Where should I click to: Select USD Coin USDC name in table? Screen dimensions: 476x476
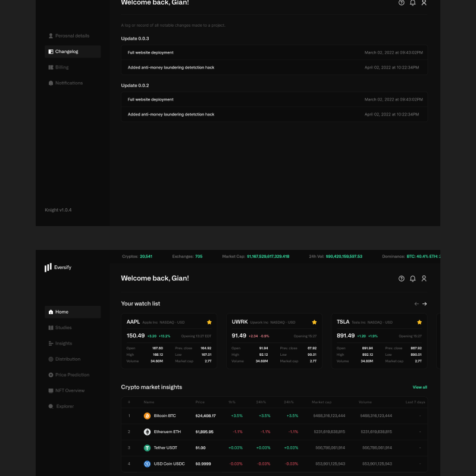(169, 464)
